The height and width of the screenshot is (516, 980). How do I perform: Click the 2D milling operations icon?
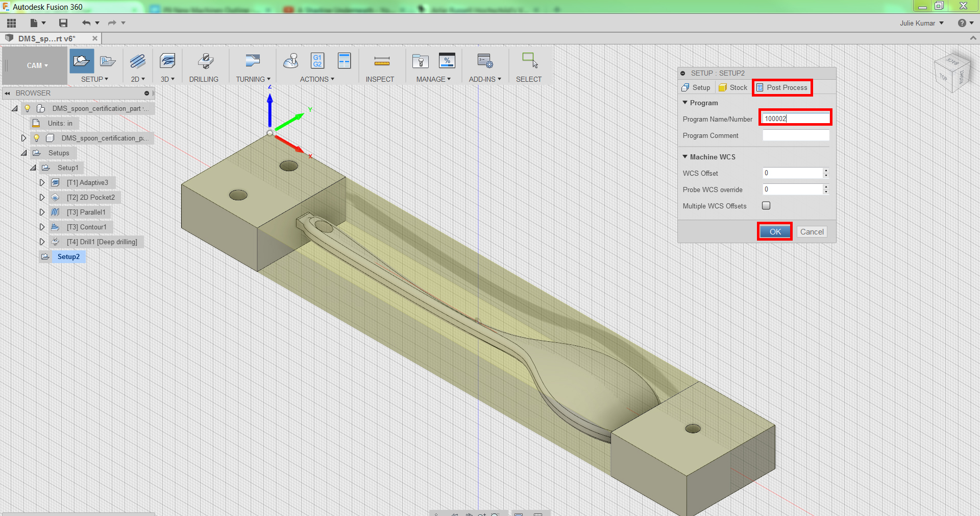[138, 61]
